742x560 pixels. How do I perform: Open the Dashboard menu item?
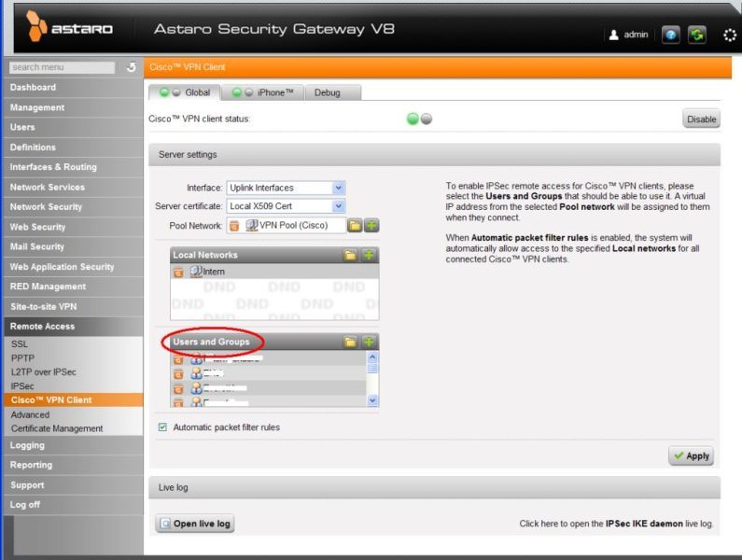click(x=74, y=88)
